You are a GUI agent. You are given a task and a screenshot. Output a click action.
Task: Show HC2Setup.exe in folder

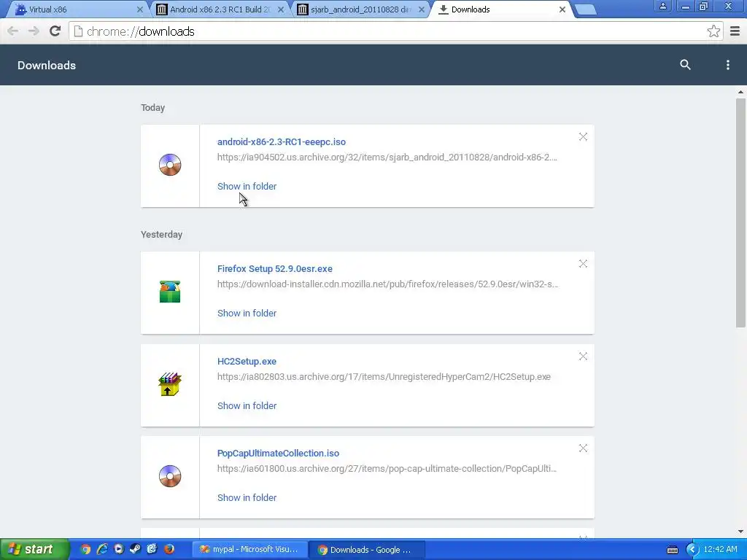pyautogui.click(x=247, y=405)
